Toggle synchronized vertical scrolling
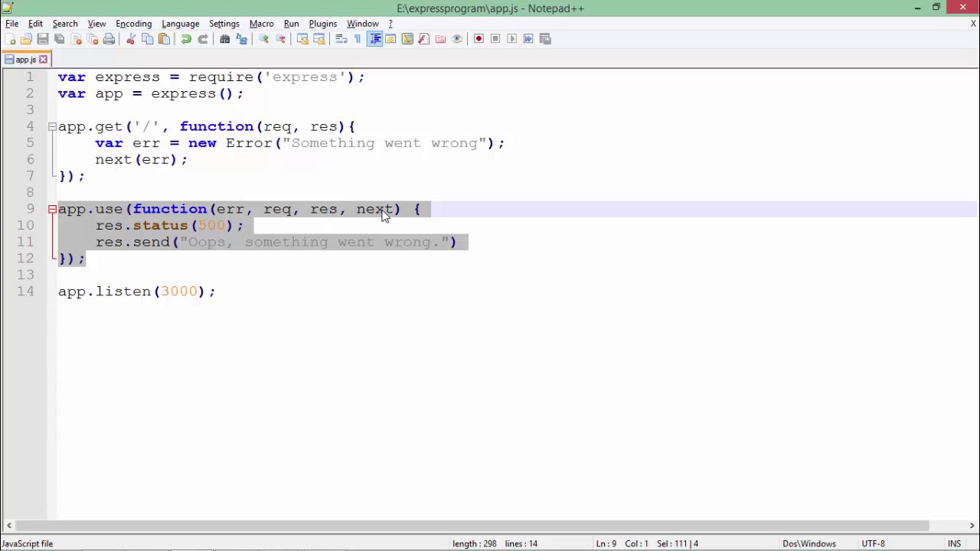Image resolution: width=980 pixels, height=551 pixels. (302, 39)
